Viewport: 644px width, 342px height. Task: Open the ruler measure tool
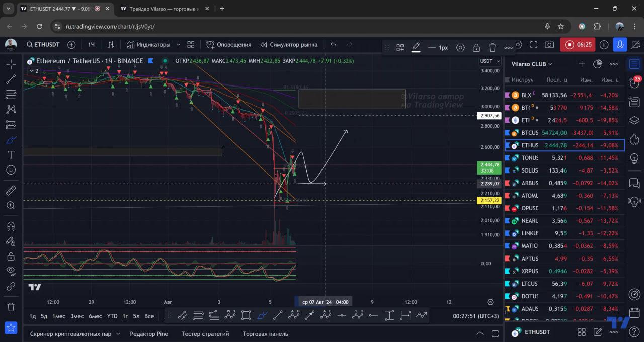point(11,190)
